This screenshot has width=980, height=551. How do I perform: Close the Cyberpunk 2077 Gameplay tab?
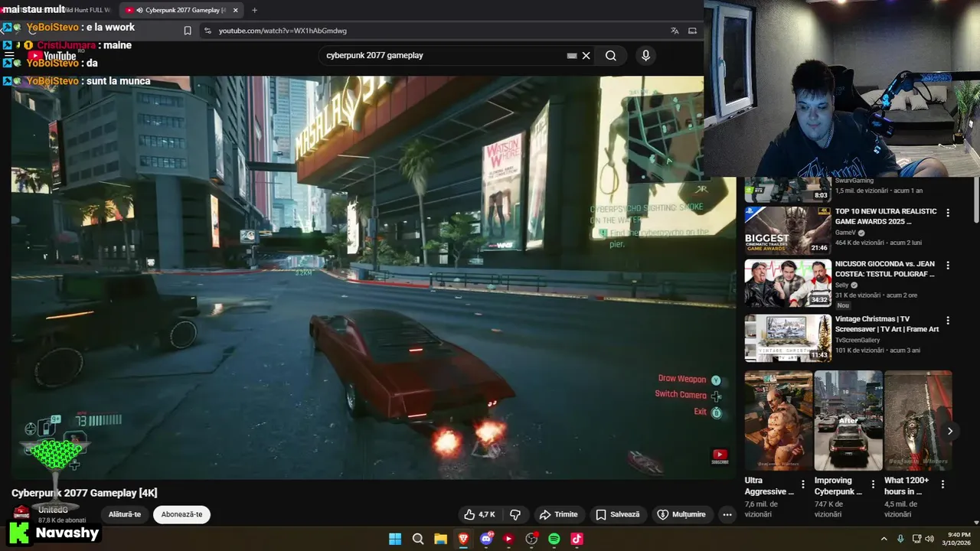pyautogui.click(x=236, y=10)
